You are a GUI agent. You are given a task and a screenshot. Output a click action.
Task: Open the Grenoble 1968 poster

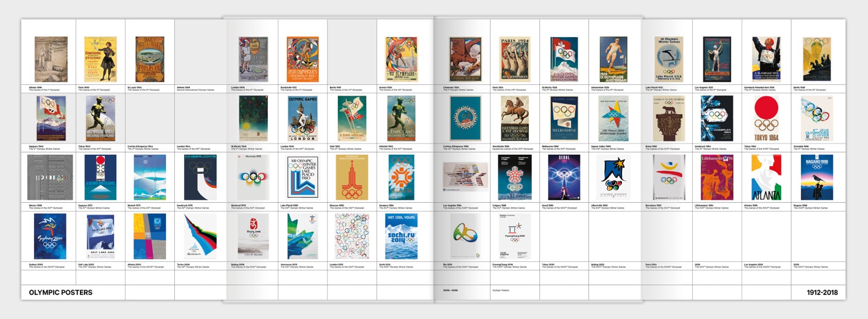pos(816,118)
